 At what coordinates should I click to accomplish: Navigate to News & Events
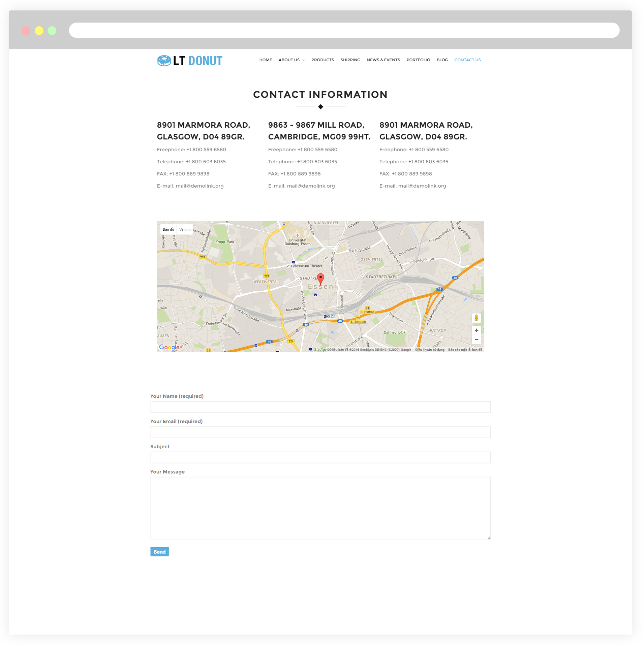point(383,60)
